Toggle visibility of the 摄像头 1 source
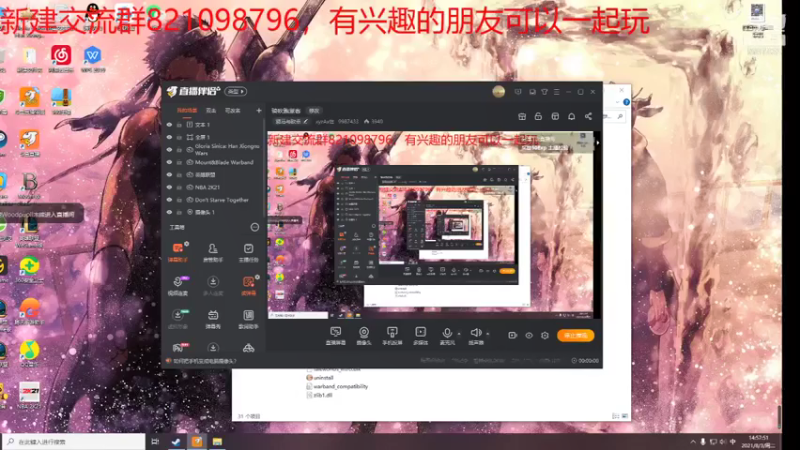Screen dimensions: 800x450 [x=169, y=212]
